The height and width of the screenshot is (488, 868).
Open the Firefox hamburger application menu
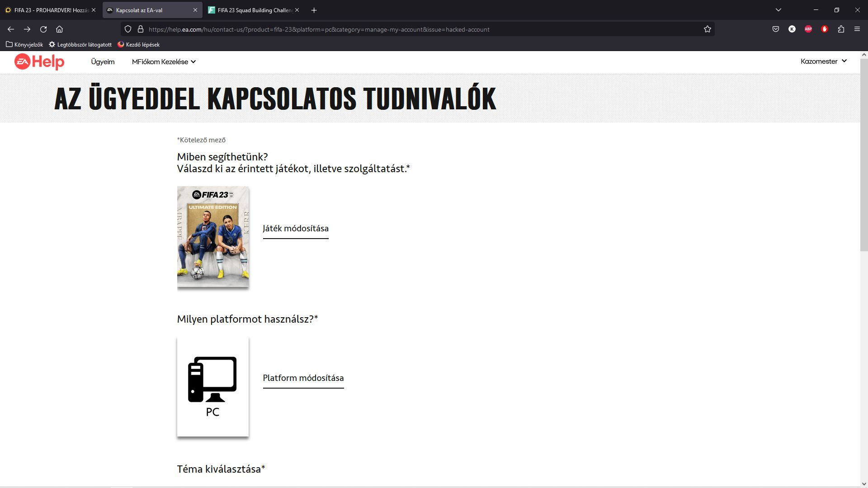[x=857, y=29]
